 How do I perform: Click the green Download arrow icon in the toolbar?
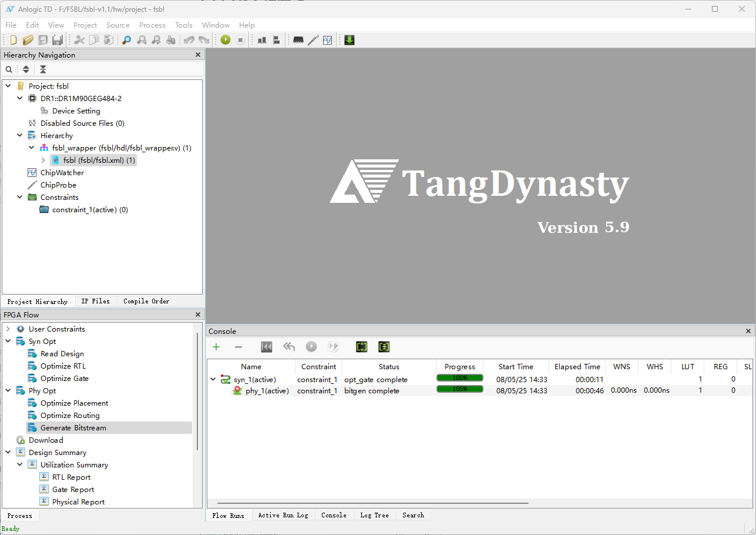coord(350,40)
